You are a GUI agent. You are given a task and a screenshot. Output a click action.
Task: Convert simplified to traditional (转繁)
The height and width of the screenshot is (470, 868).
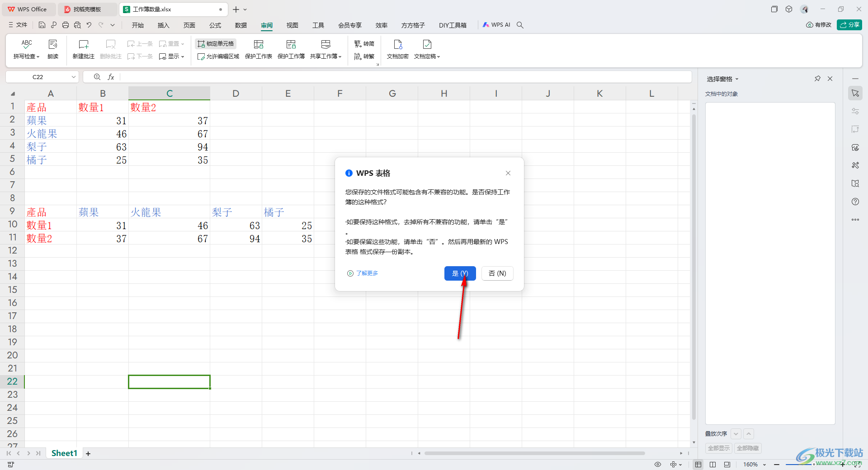[x=364, y=56]
